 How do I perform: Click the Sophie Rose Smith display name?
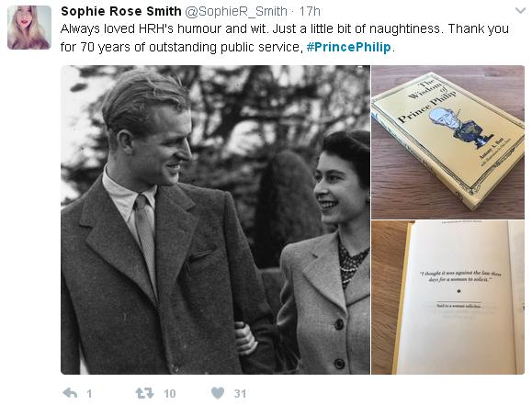pos(121,11)
